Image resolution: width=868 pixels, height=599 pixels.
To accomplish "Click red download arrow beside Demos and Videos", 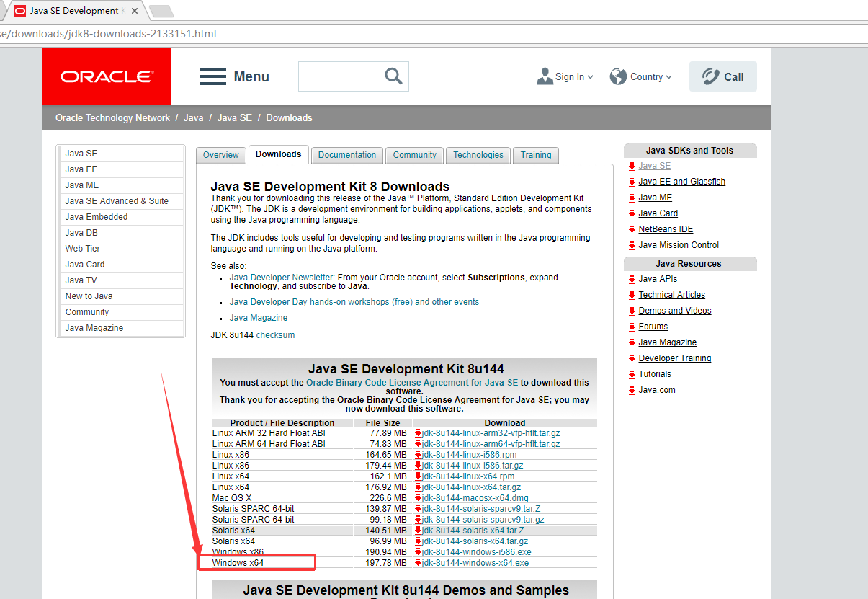I will tap(632, 311).
